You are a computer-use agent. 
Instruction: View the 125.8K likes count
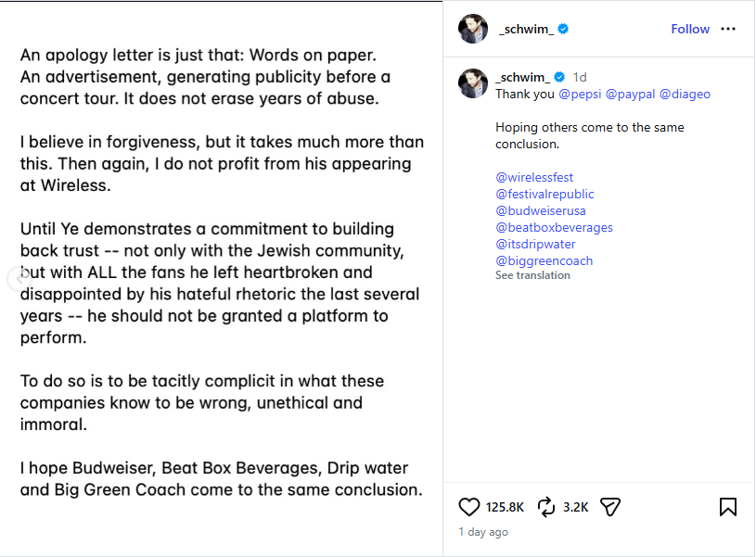505,507
